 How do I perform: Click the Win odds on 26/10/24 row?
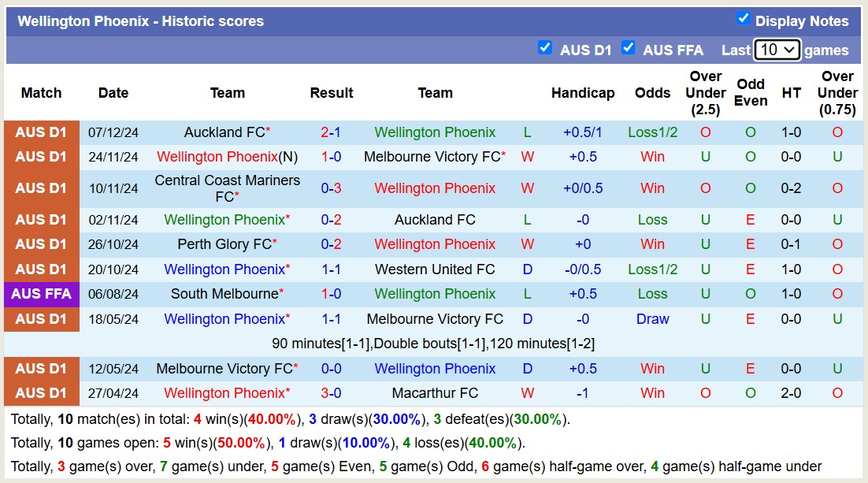pos(652,244)
